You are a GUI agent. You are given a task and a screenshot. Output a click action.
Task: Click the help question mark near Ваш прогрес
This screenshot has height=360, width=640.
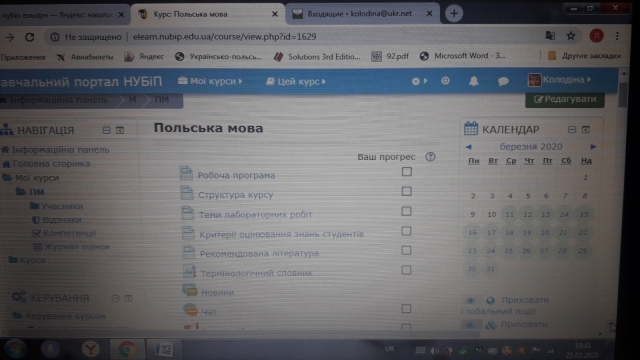click(430, 157)
